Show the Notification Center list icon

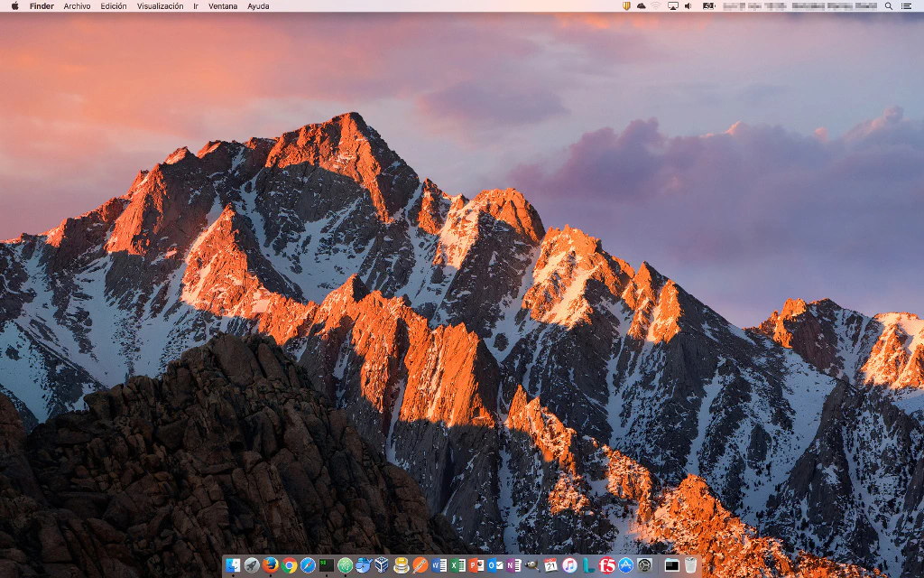tap(907, 6)
